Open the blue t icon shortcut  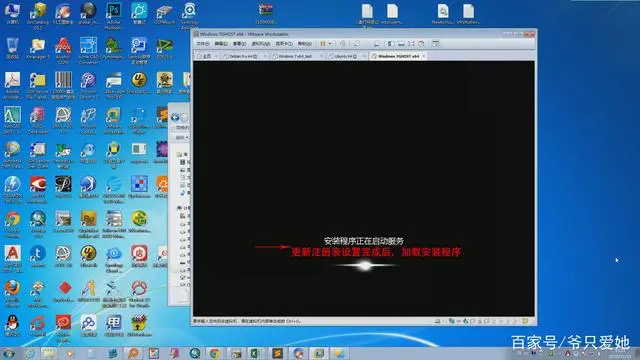coord(38,256)
